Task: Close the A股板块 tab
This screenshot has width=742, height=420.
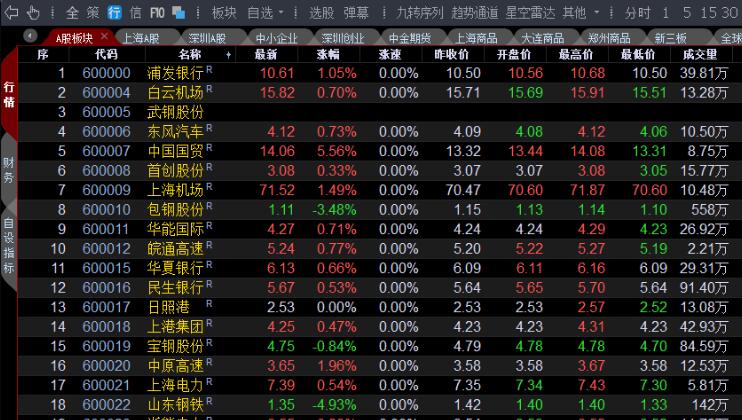Action: (105, 36)
